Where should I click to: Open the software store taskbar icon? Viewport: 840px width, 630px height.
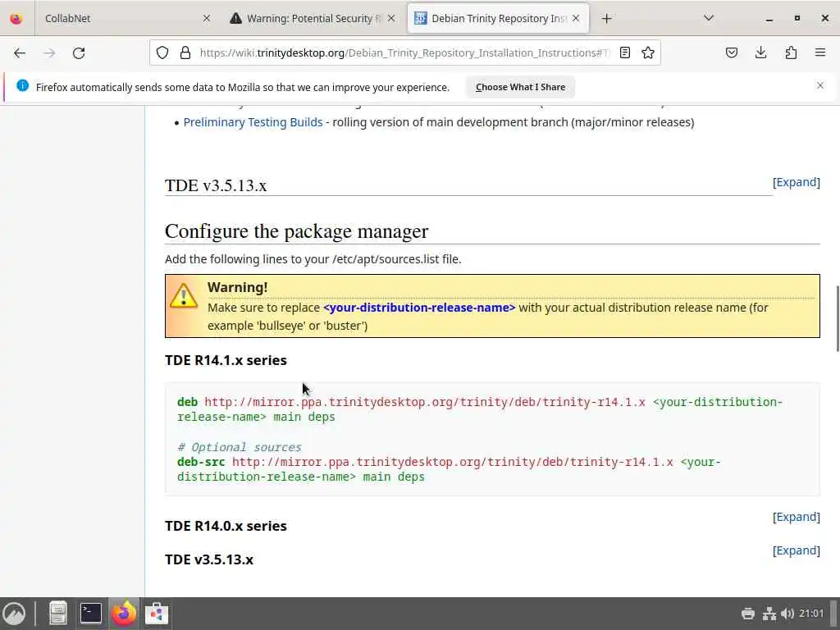coord(157,614)
